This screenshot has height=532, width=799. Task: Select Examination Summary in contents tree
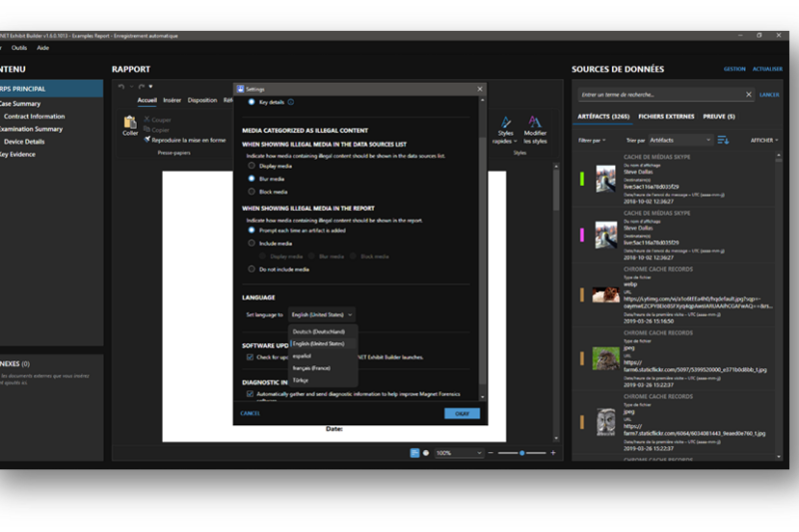click(31, 129)
